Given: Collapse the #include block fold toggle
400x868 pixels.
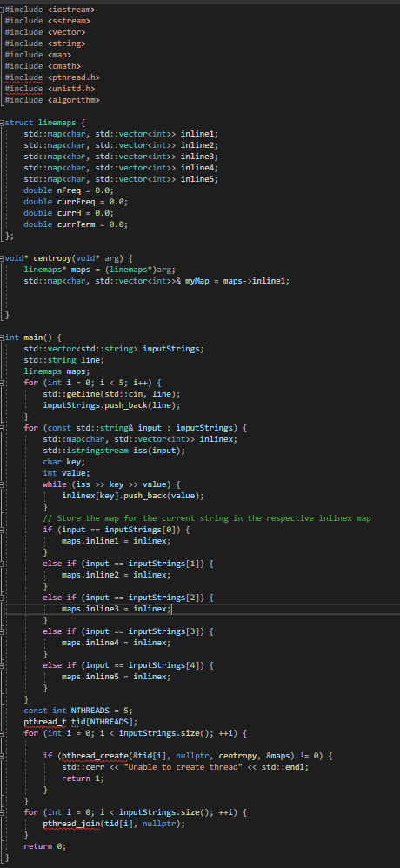Looking at the screenshot, I should 3,10.
